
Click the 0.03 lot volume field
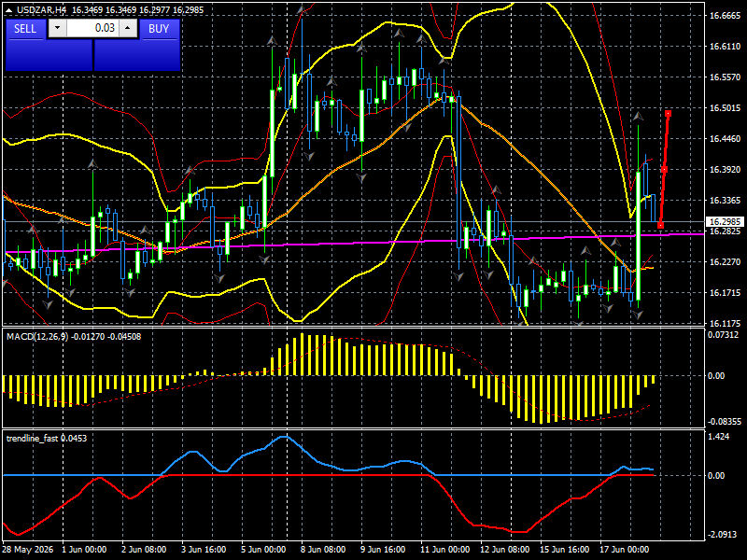[x=92, y=28]
